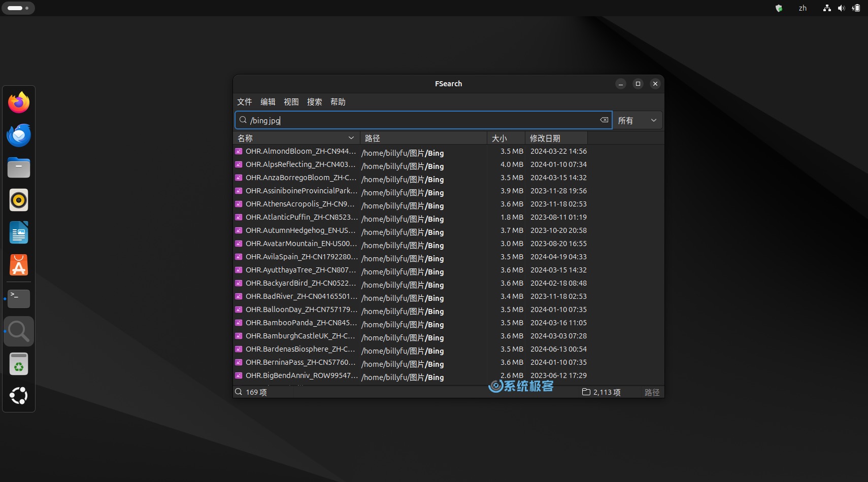
Task: Open the 搜索 menu
Action: pos(315,102)
